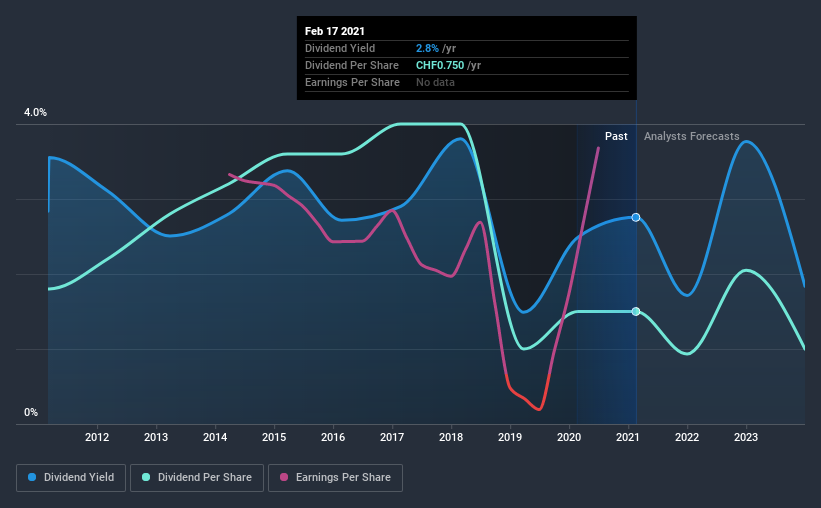The width and height of the screenshot is (821, 508).
Task: Click the blue Dividend Yield legend dot
Action: 32,477
